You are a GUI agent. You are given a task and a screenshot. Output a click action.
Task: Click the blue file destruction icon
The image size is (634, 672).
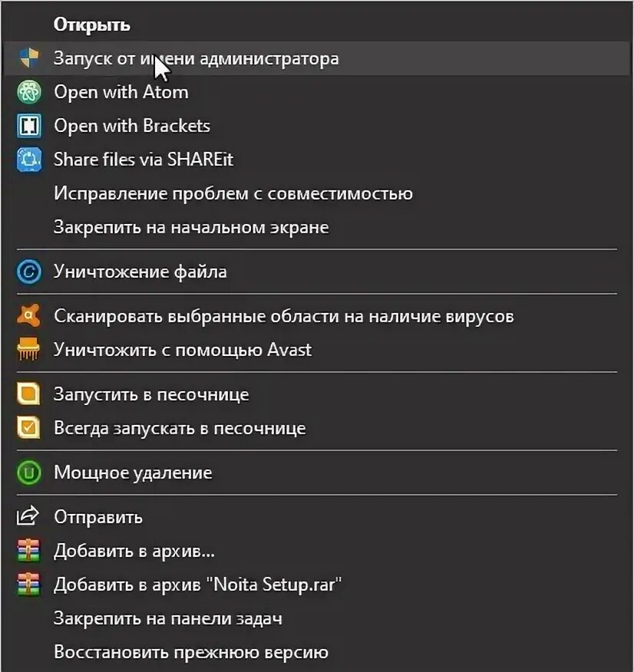point(29,272)
